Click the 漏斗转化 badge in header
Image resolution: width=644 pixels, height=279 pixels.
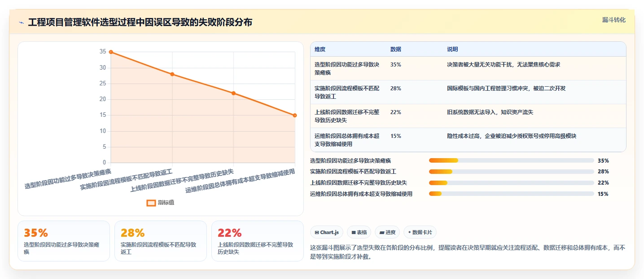[x=613, y=20]
